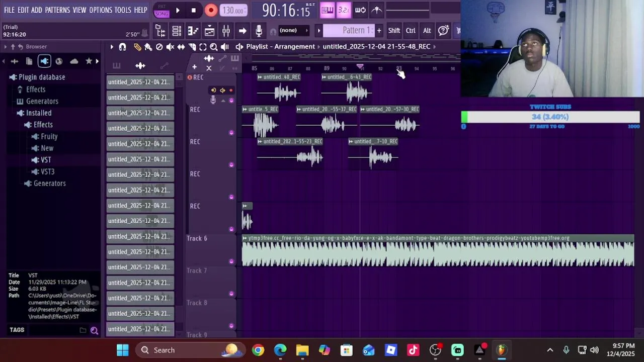Mute the first REC track green dot
644x362 pixels.
pos(231,101)
